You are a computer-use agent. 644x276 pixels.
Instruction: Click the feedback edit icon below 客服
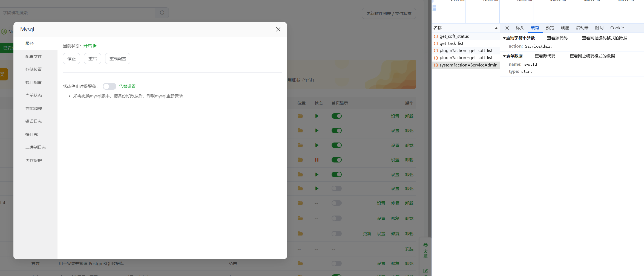click(x=425, y=271)
